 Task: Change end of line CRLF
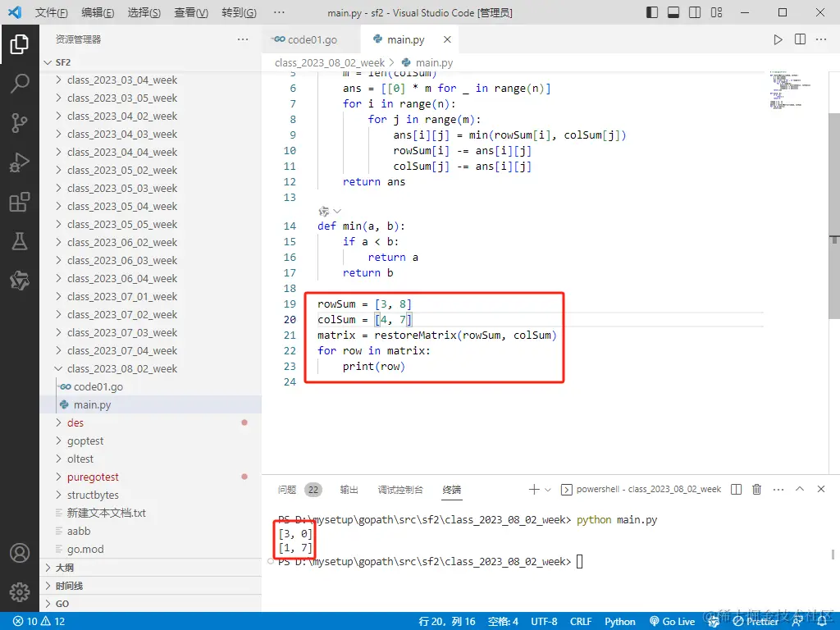(x=581, y=622)
